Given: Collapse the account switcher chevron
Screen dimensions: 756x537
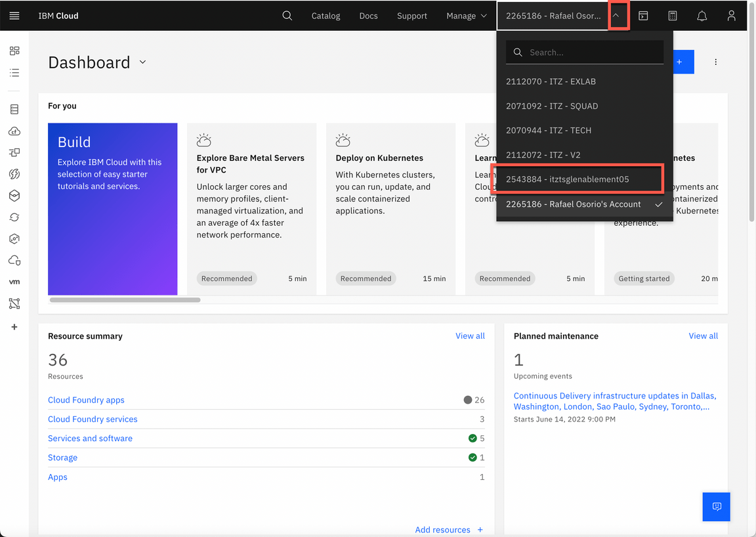Looking at the screenshot, I should pos(616,16).
